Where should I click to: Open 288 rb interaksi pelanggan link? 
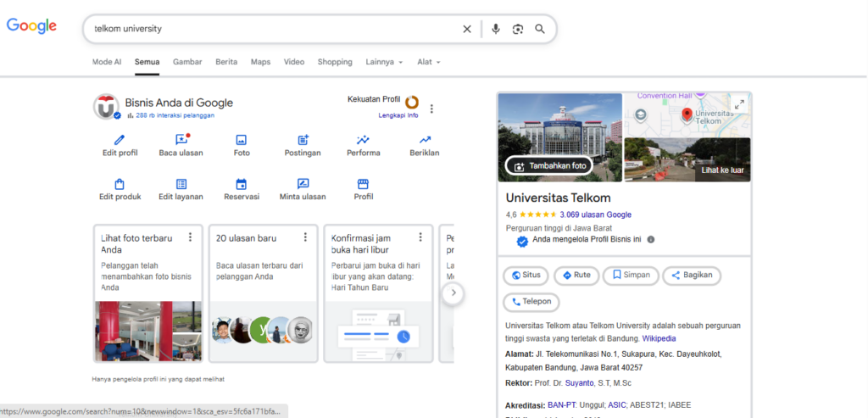(x=175, y=115)
